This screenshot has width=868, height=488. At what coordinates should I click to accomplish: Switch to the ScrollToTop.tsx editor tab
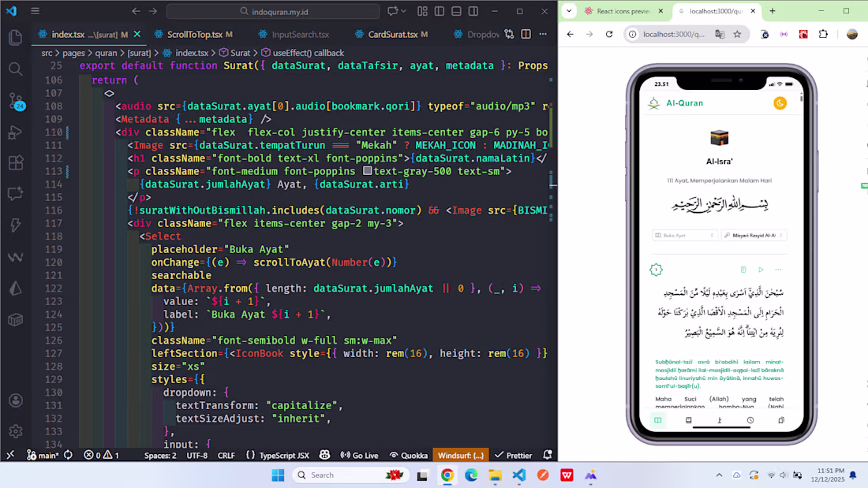pyautogui.click(x=194, y=35)
